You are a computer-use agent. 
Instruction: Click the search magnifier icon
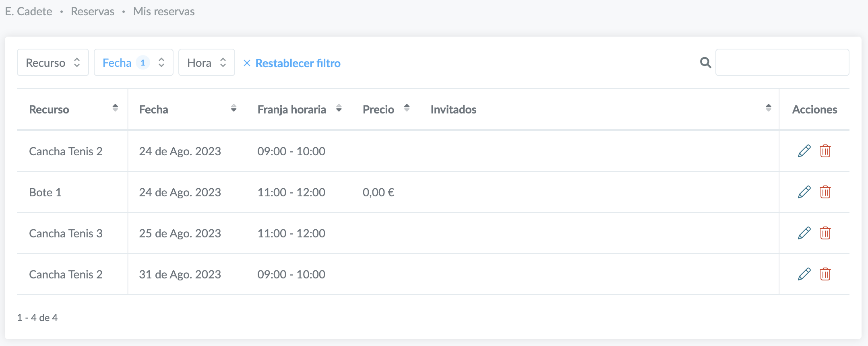705,63
